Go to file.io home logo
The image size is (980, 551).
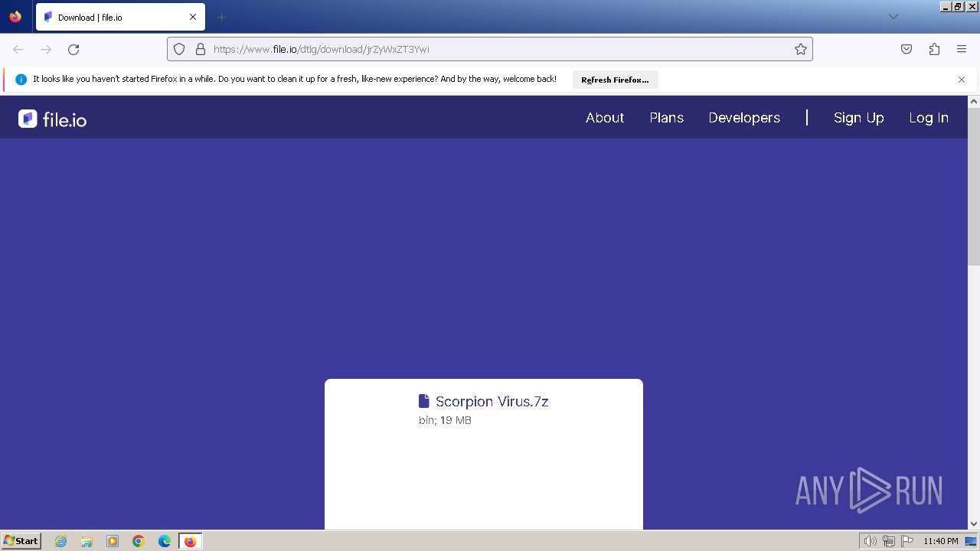(x=52, y=119)
